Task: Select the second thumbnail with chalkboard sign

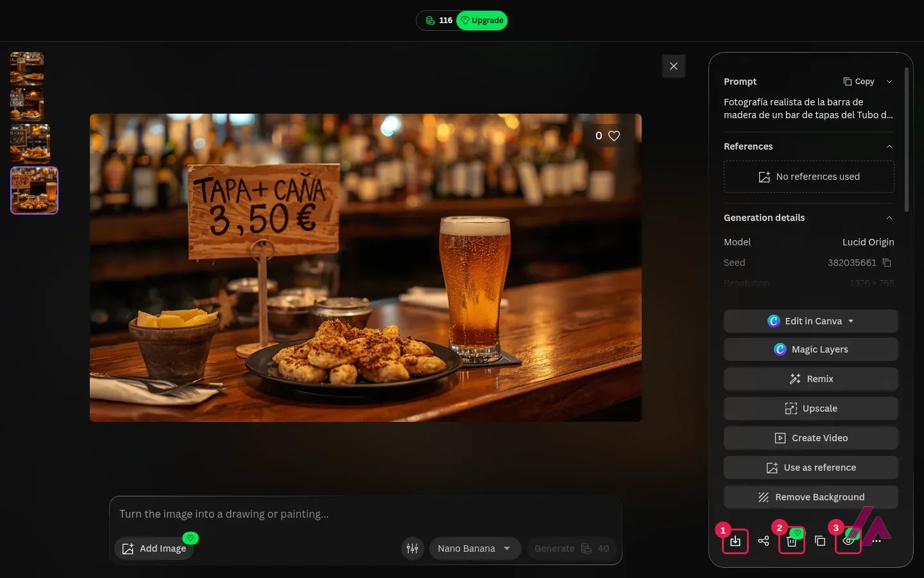Action: coord(27,105)
